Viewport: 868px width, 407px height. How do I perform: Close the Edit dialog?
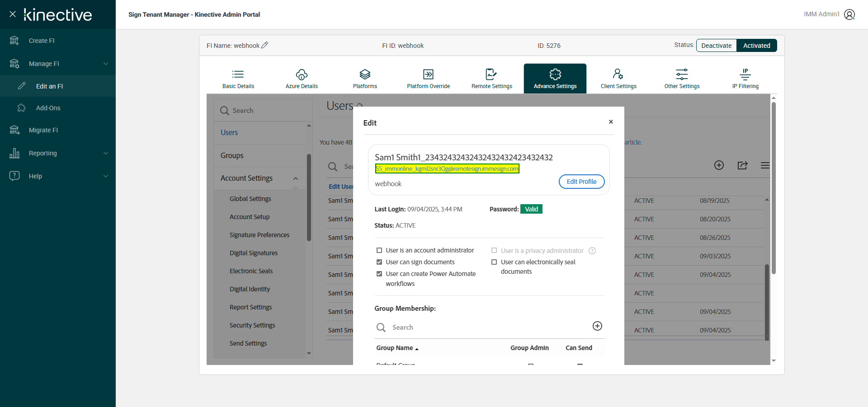pyautogui.click(x=611, y=122)
